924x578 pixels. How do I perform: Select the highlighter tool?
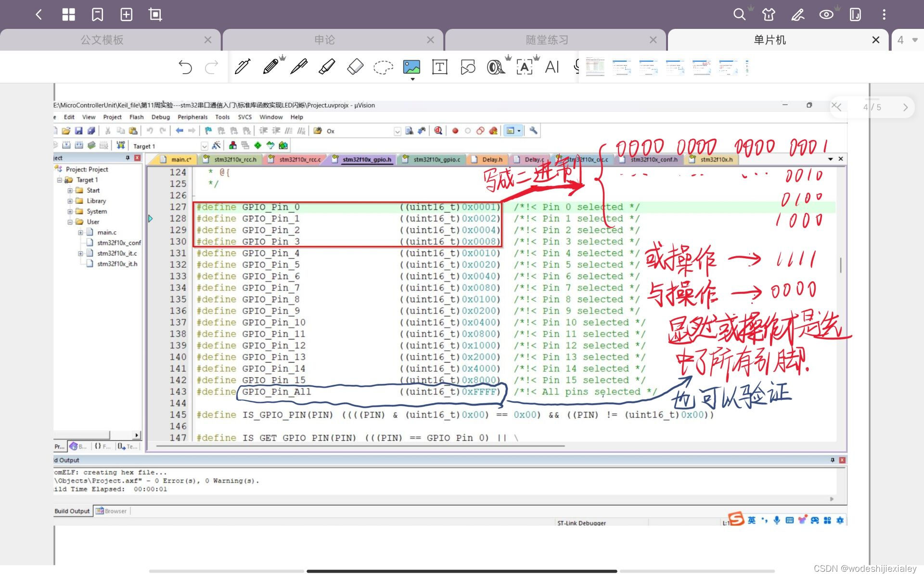coord(327,66)
